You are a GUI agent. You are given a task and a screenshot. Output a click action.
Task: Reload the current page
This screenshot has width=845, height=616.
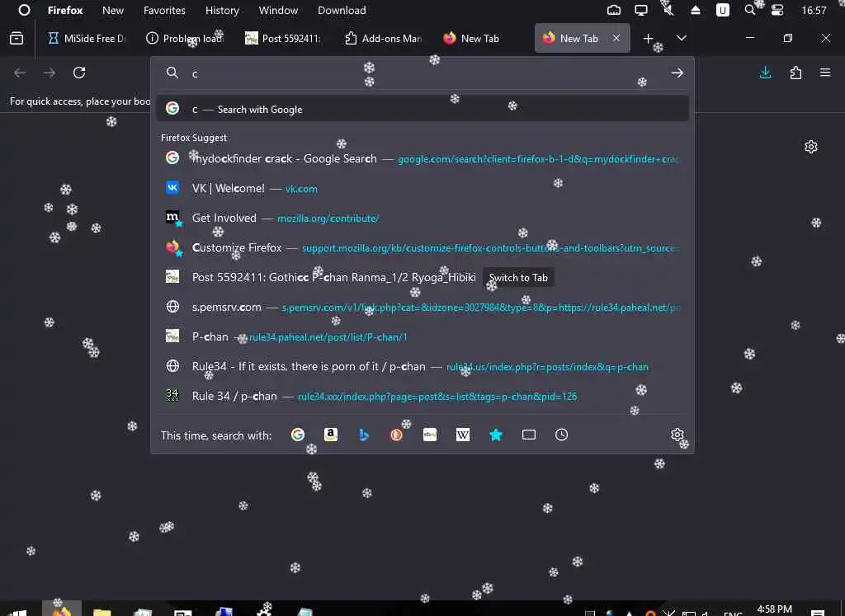pyautogui.click(x=79, y=73)
